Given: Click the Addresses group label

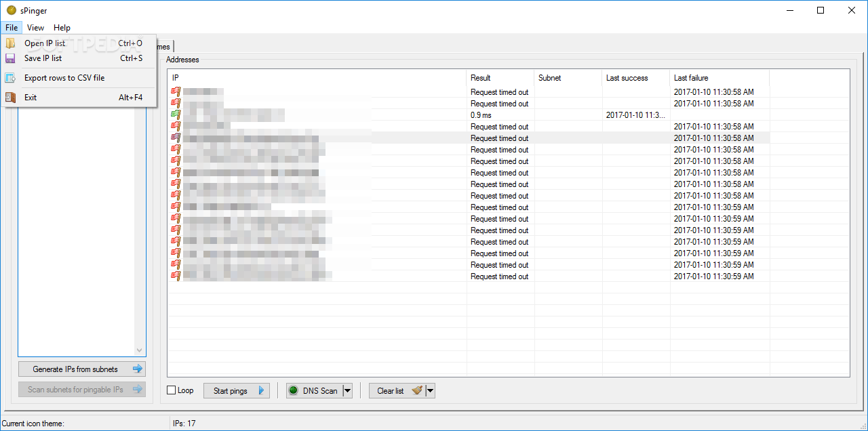Looking at the screenshot, I should click(182, 60).
